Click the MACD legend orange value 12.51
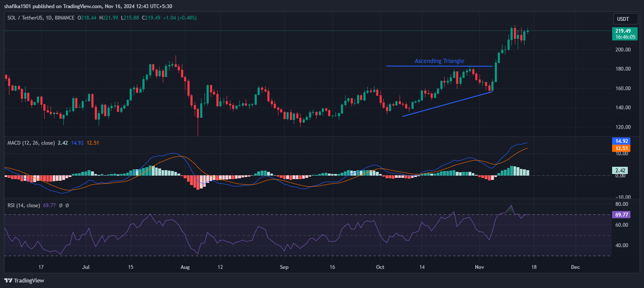Screen dimensions: 644x288 pyautogui.click(x=93, y=143)
